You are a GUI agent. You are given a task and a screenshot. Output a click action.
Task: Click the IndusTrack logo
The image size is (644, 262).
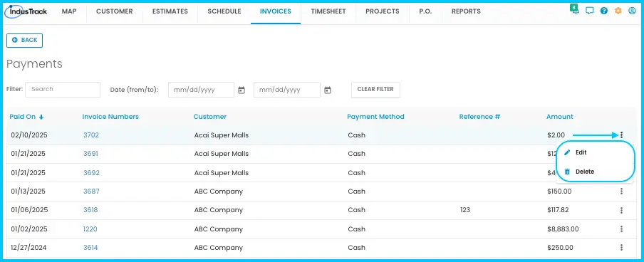point(26,11)
